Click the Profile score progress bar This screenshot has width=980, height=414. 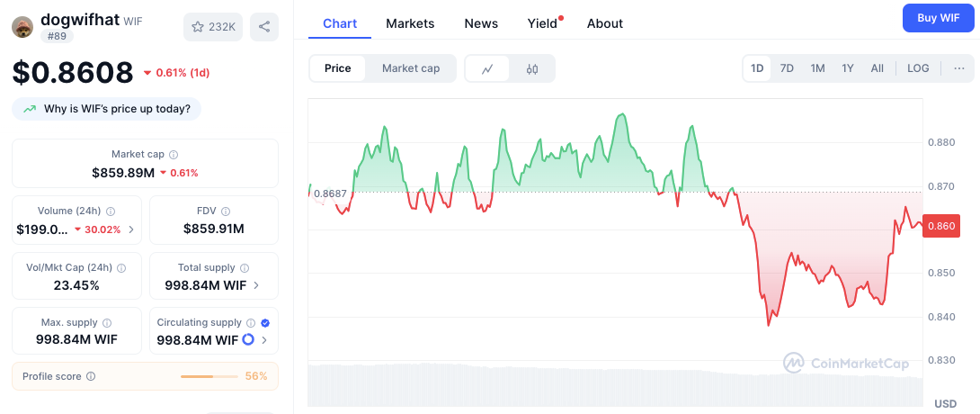pos(208,376)
